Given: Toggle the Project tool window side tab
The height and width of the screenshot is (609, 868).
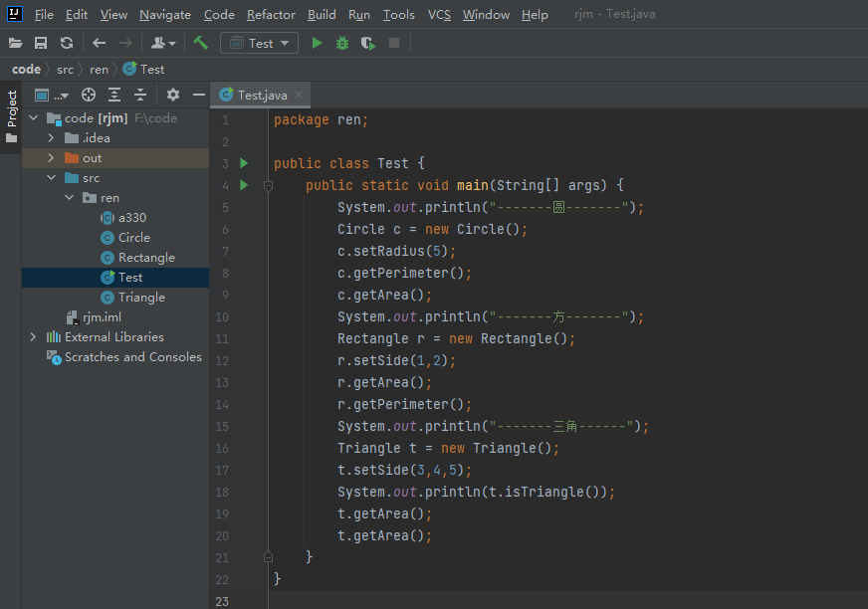Looking at the screenshot, I should tap(11, 109).
